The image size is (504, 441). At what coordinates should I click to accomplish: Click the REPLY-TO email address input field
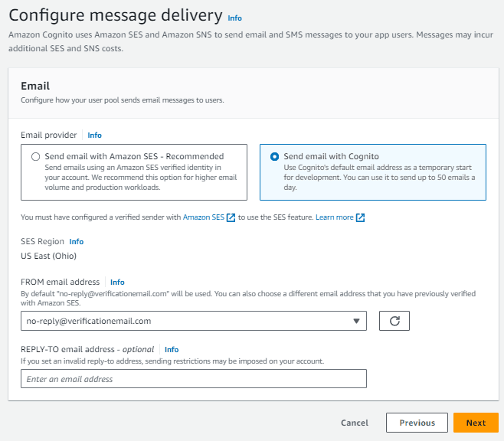(194, 379)
